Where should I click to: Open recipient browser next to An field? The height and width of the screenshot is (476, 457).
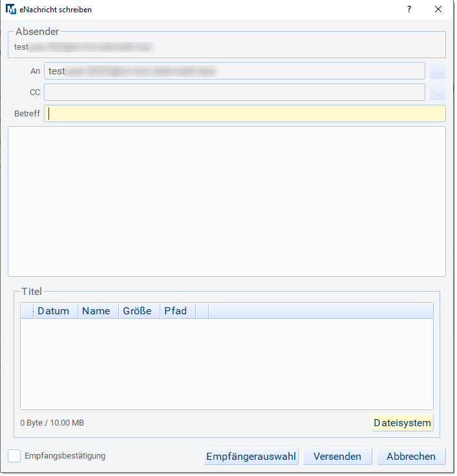pos(438,71)
